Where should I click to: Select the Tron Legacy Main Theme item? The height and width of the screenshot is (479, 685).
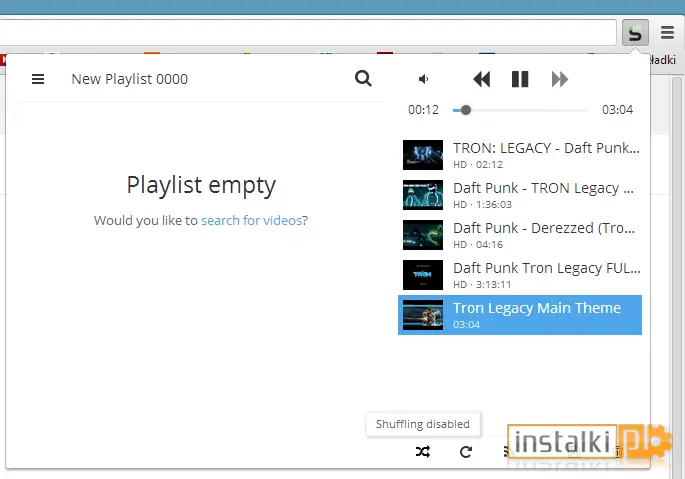pos(520,315)
